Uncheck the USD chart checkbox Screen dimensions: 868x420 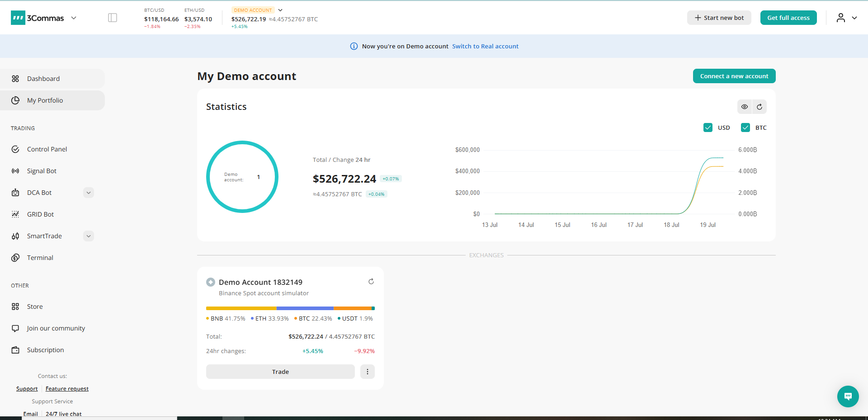coord(708,127)
